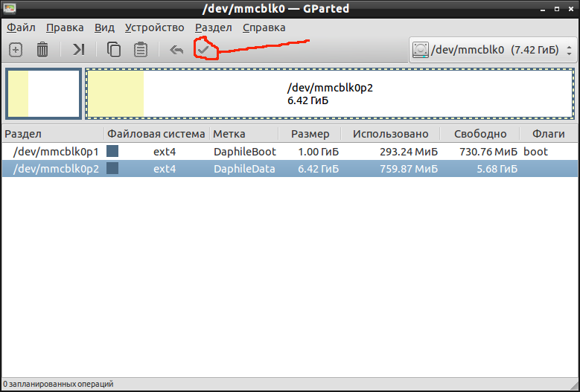Viewport: 580px width, 392px height.
Task: Click the Свободно column header
Action: (480, 134)
